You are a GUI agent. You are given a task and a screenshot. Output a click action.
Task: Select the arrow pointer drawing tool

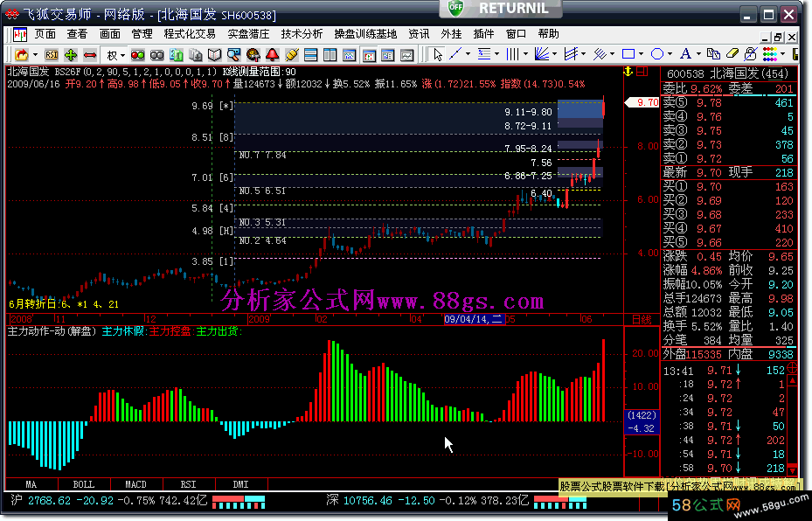click(x=438, y=54)
